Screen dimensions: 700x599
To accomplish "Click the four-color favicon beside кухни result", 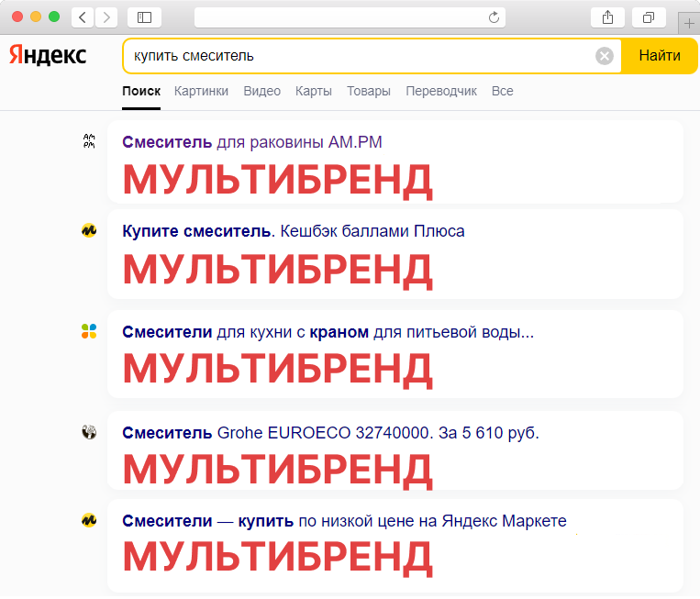I will 89,331.
